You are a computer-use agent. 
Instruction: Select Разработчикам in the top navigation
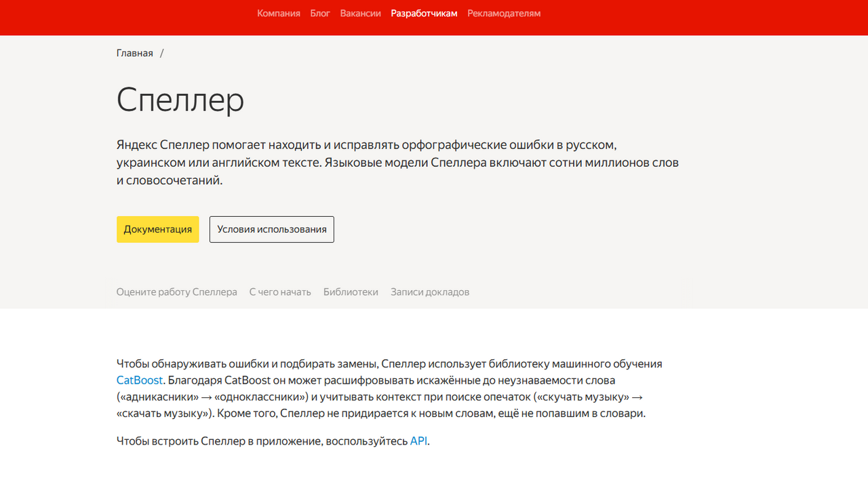[424, 14]
